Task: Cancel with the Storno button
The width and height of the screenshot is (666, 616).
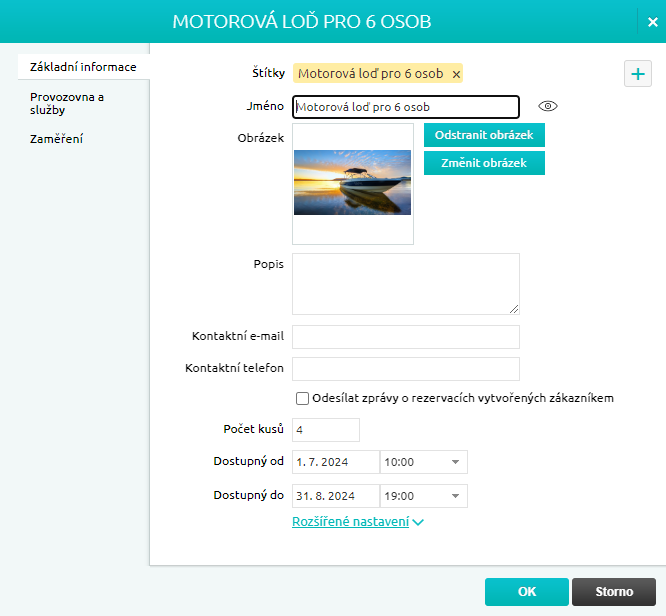Action: (614, 592)
